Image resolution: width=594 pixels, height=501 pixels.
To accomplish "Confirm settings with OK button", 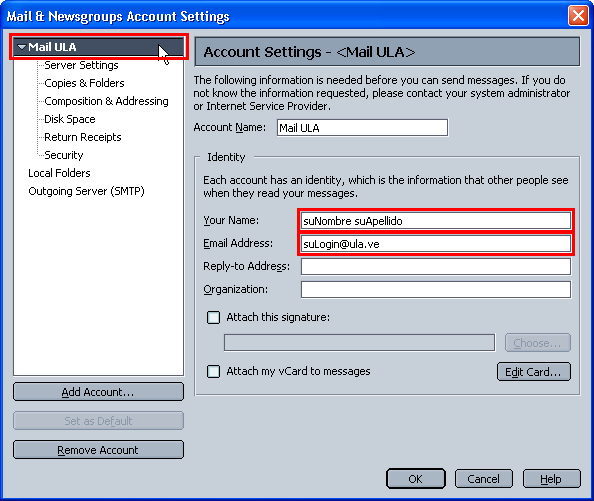I will coord(416,479).
